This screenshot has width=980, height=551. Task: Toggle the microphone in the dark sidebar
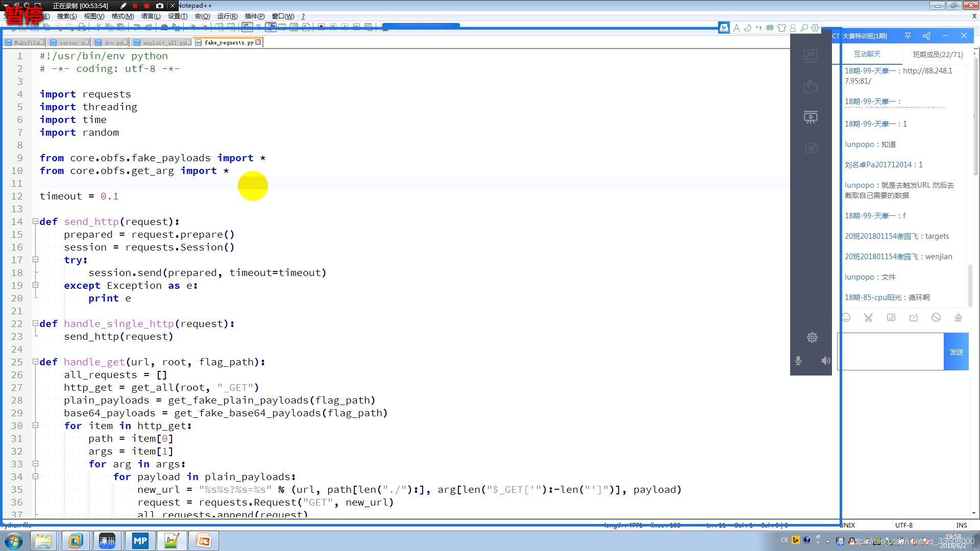point(798,361)
